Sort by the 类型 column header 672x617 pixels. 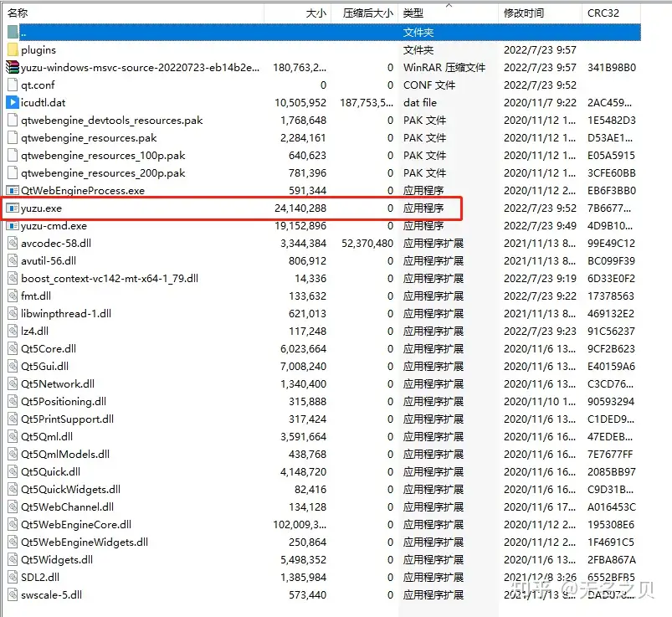[x=449, y=13]
